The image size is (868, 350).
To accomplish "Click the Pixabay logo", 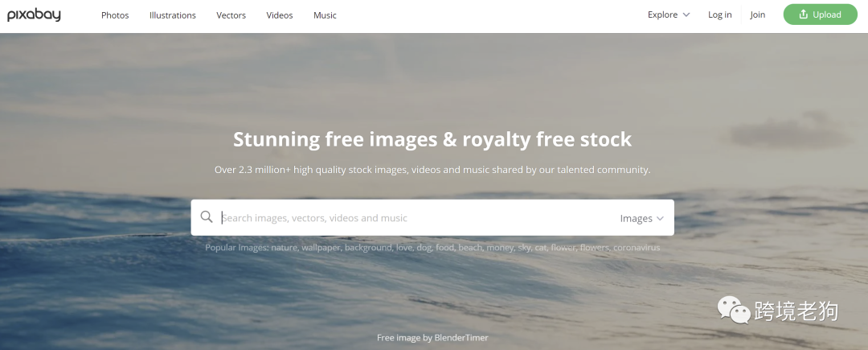I will [34, 15].
